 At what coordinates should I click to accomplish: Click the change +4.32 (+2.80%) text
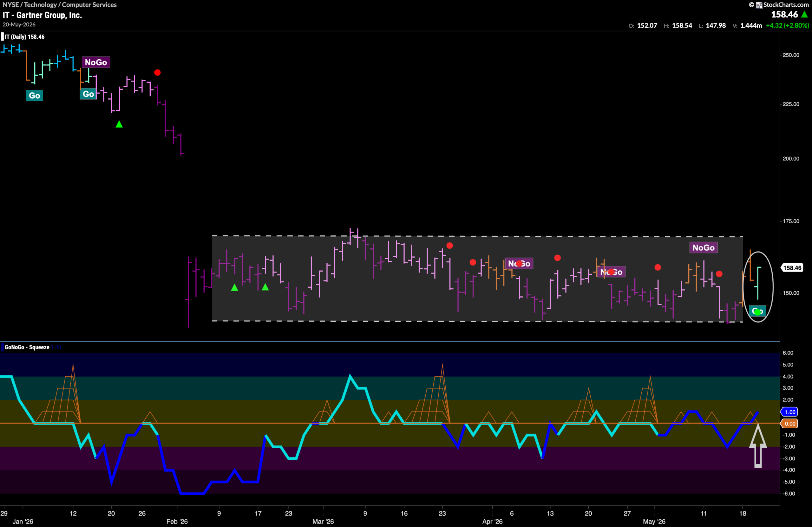pyautogui.click(x=788, y=26)
